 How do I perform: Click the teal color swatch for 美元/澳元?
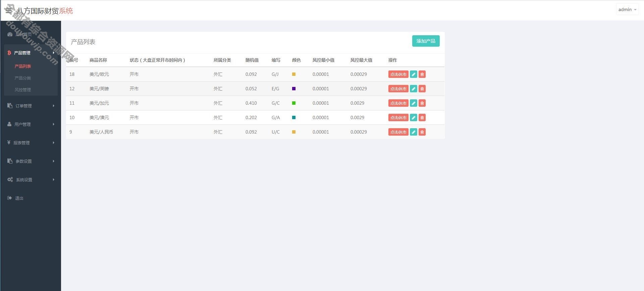(x=294, y=117)
